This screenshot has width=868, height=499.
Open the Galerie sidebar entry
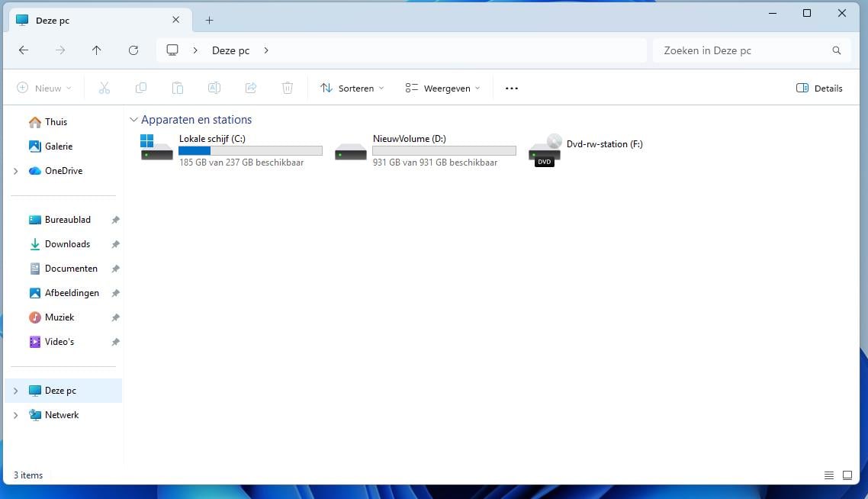(x=59, y=146)
